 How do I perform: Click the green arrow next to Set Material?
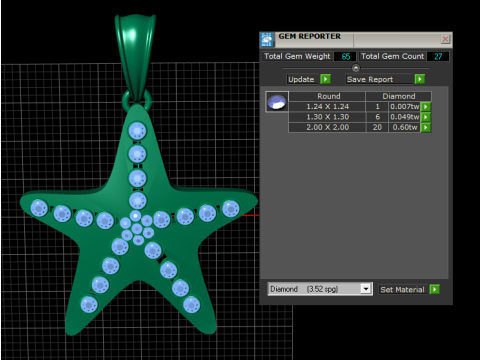(x=435, y=289)
